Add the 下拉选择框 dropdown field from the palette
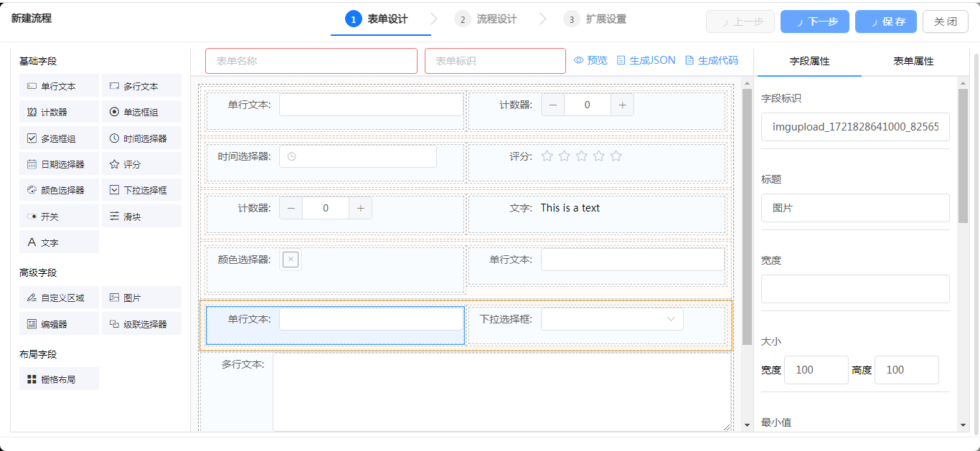This screenshot has height=451, width=980. point(141,190)
